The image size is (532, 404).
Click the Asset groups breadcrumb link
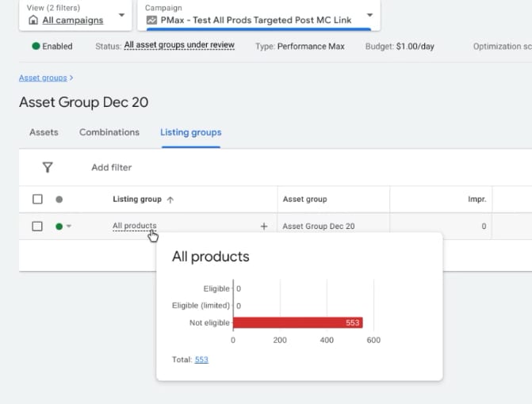point(44,78)
